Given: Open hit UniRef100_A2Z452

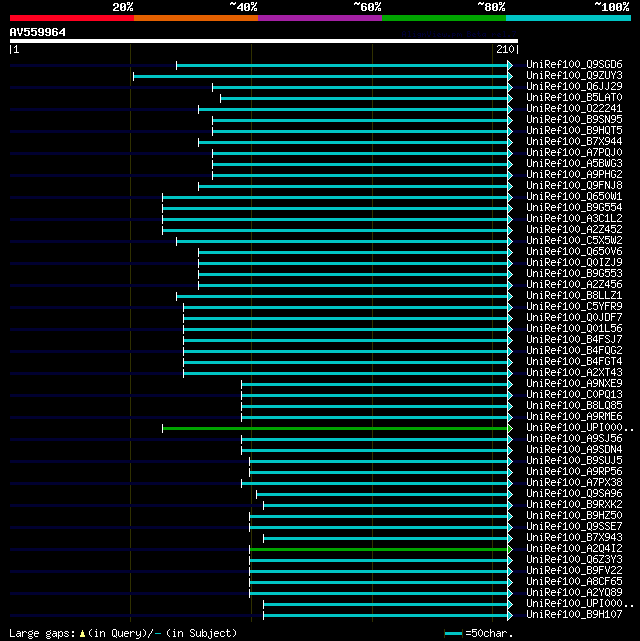Looking at the screenshot, I should pos(574,230).
